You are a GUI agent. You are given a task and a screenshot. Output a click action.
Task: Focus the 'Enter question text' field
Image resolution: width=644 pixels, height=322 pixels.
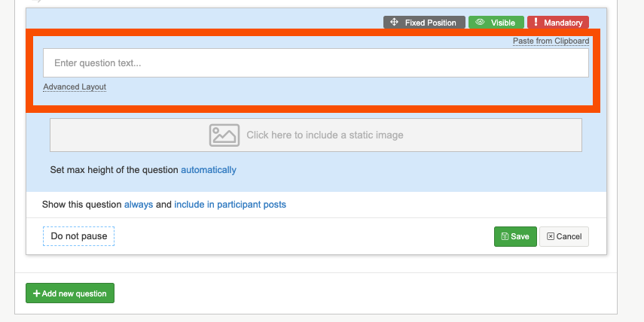point(316,63)
